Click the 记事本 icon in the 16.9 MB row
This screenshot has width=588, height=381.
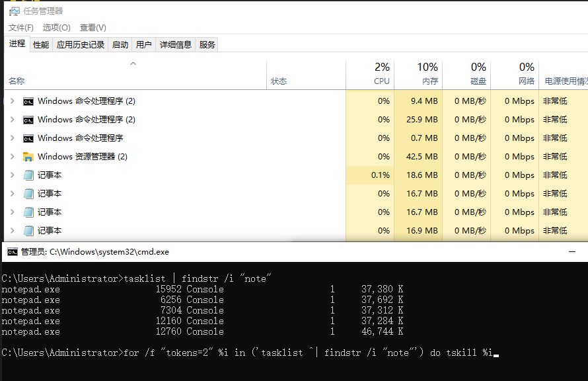click(28, 231)
